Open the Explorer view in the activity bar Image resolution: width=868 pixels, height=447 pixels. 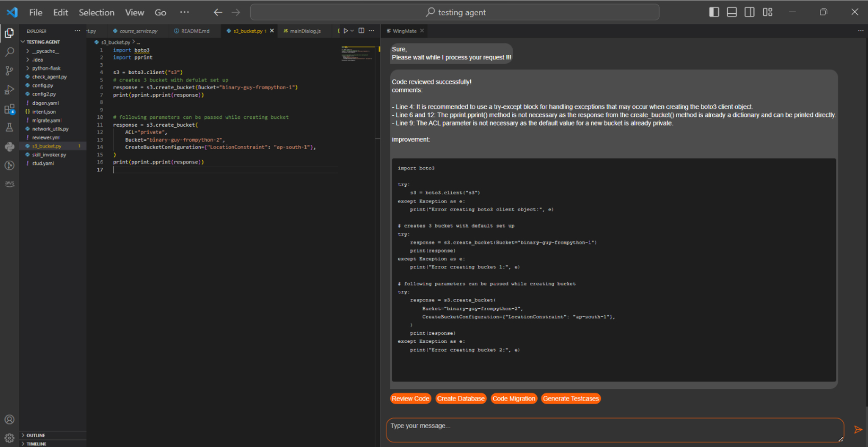(9, 33)
